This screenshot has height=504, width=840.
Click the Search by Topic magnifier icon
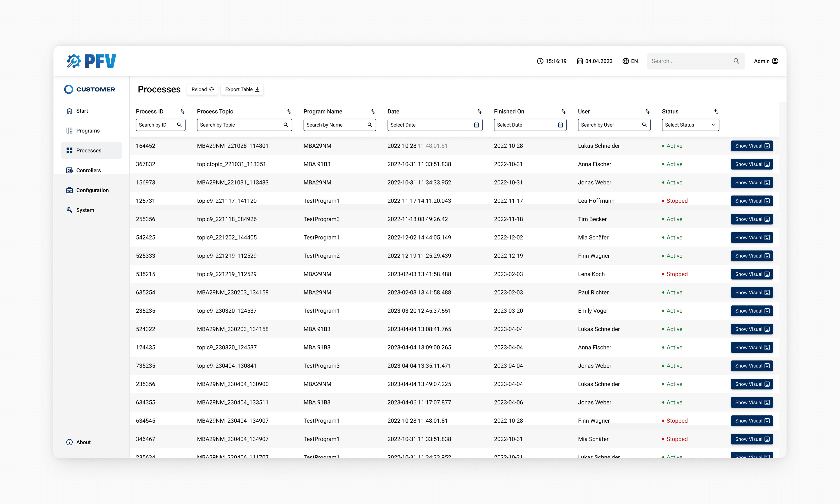click(286, 125)
